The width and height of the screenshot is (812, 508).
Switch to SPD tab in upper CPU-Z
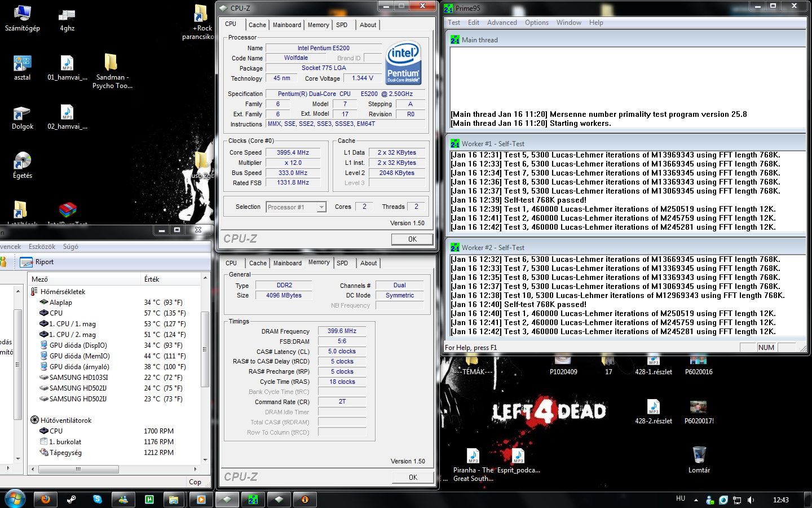(342, 25)
